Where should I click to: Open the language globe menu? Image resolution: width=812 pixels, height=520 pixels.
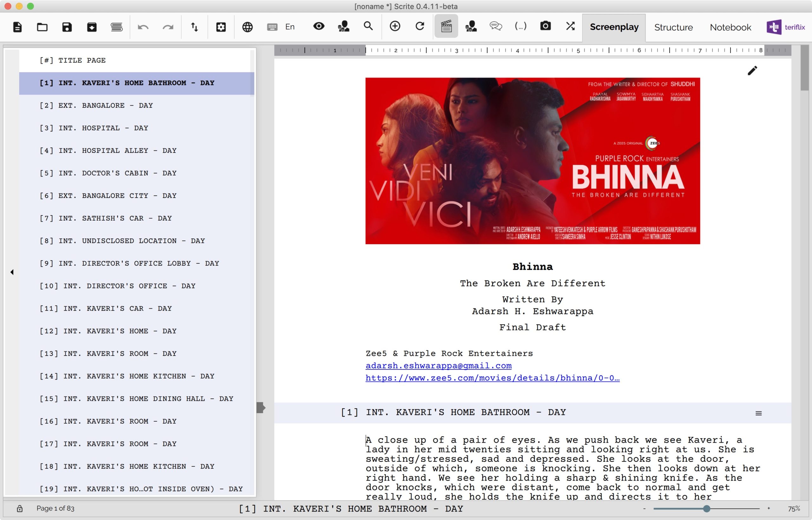pyautogui.click(x=247, y=27)
